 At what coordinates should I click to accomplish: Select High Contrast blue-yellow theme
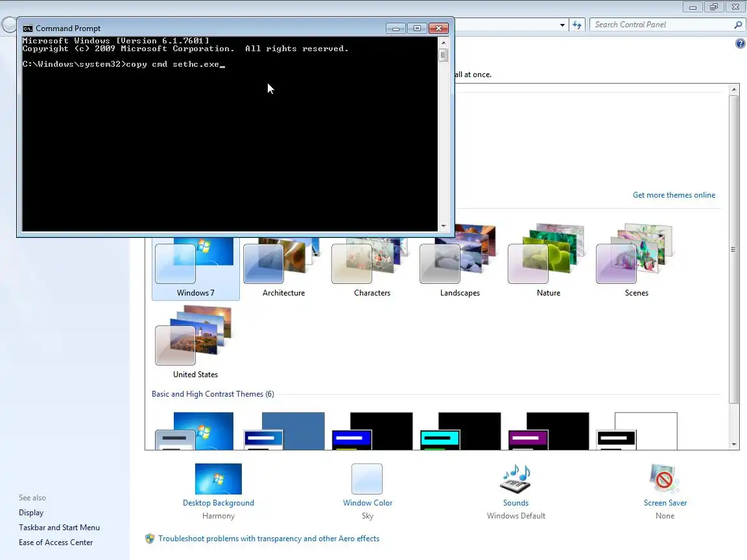pos(372,431)
